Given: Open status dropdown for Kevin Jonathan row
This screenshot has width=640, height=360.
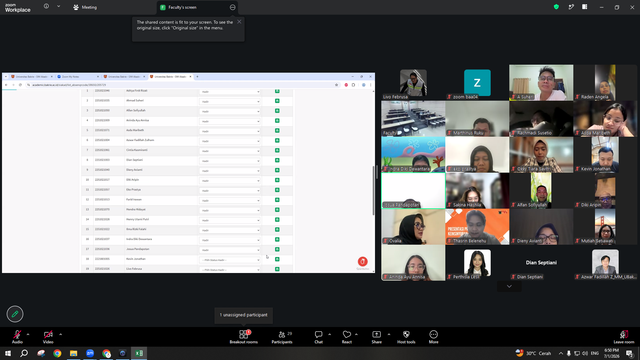Looking at the screenshot, I should (x=230, y=260).
